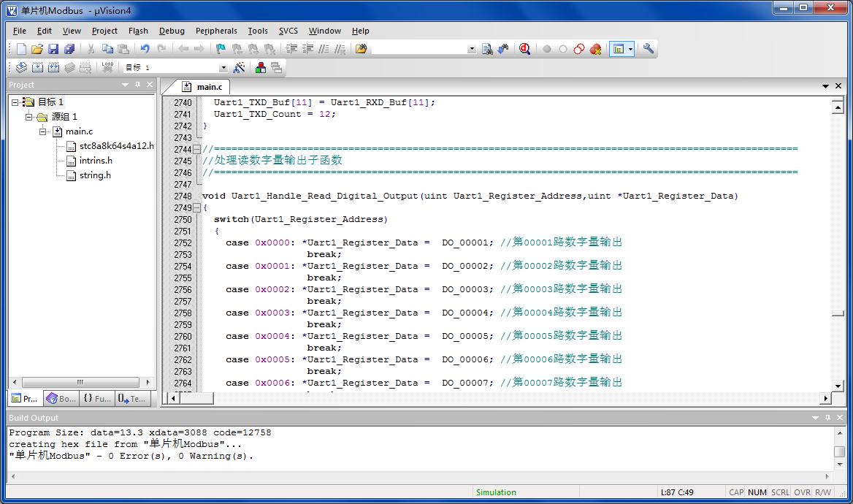853x504 pixels.
Task: Switch to the Templates tab
Action: (x=132, y=398)
